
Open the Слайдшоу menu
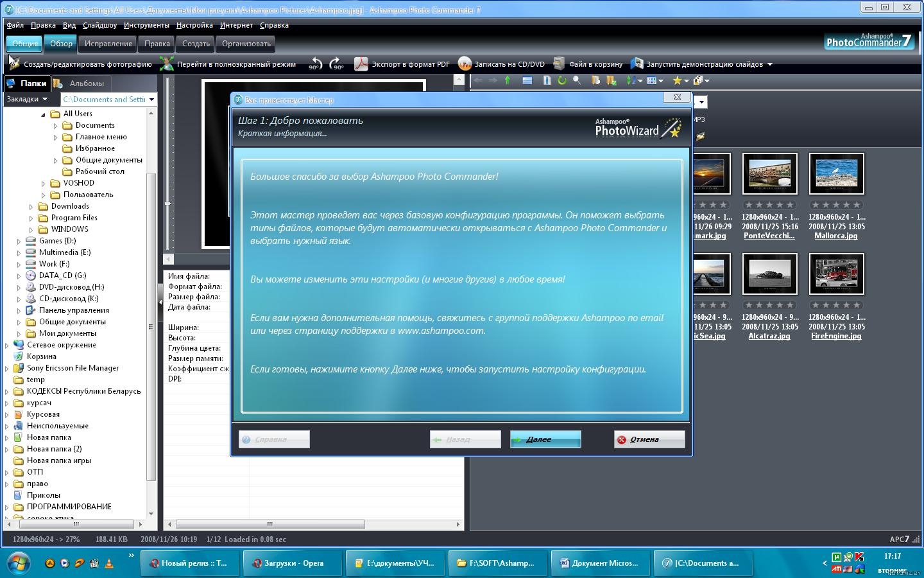tap(99, 25)
